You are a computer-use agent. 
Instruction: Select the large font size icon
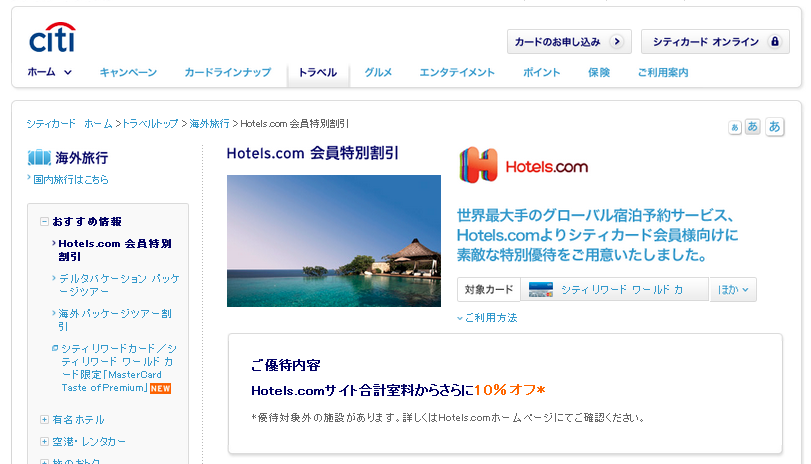774,126
